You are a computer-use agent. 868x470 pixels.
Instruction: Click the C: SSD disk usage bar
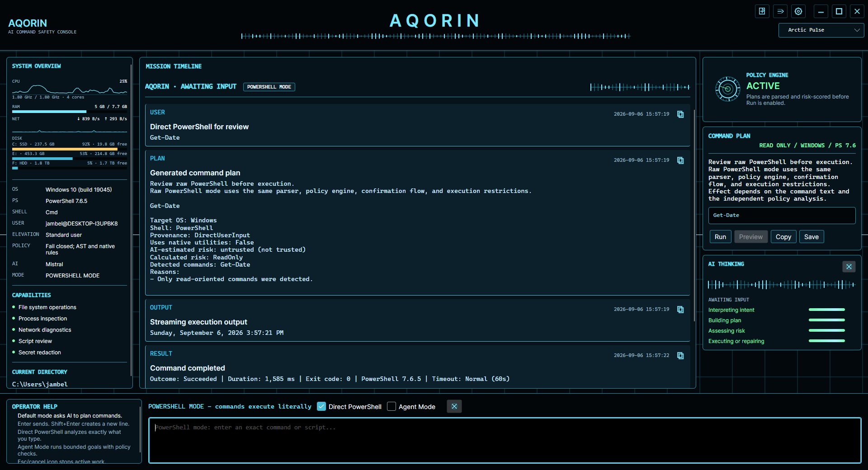pyautogui.click(x=70, y=149)
